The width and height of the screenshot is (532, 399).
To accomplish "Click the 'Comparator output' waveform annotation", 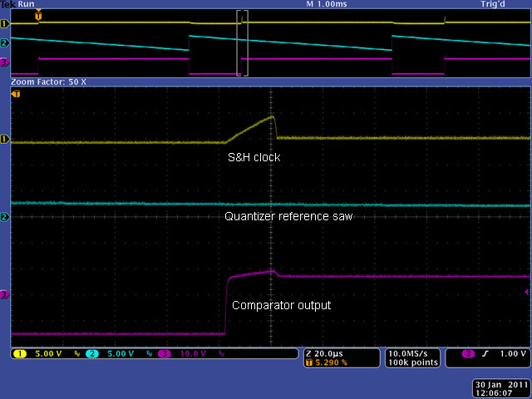I will [281, 305].
